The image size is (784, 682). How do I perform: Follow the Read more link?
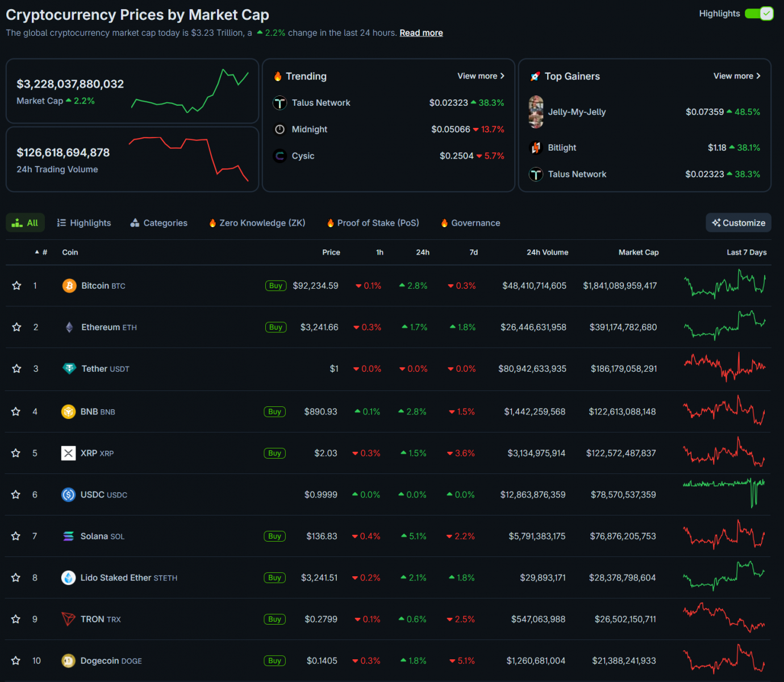click(x=421, y=33)
